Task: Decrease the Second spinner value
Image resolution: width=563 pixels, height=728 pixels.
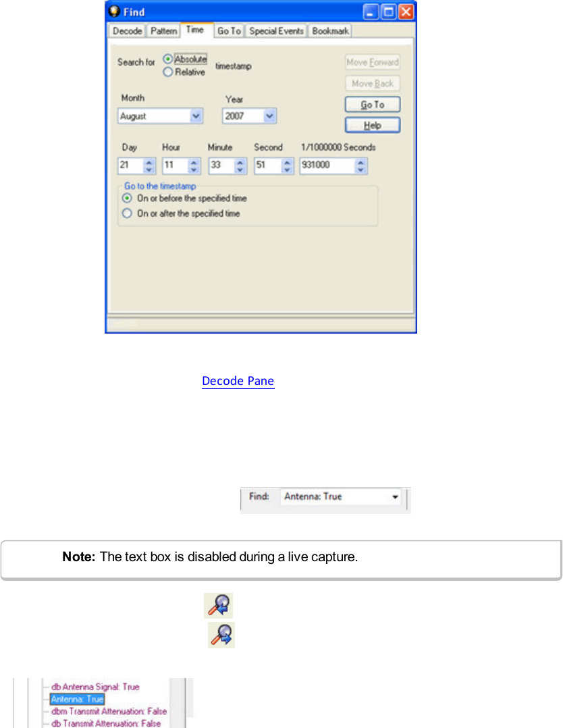Action: point(286,170)
